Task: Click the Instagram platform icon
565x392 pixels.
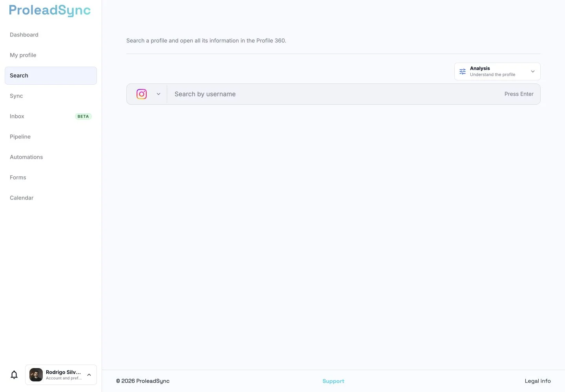Action: (x=142, y=94)
